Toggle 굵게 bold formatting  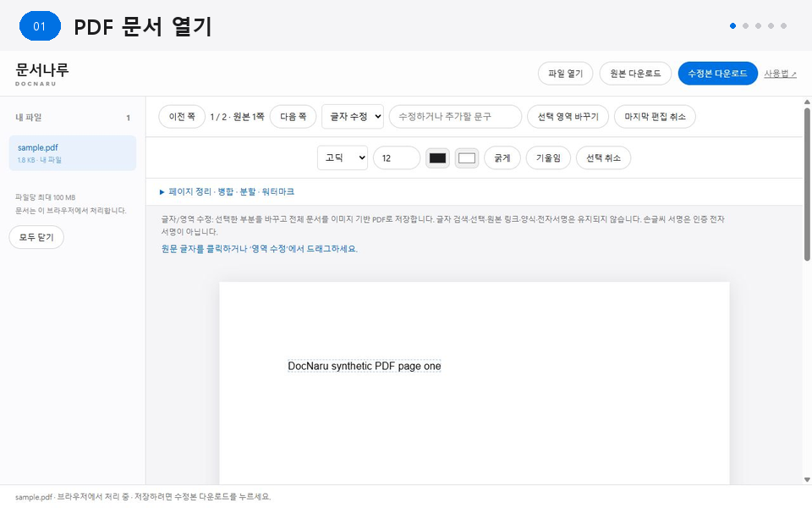pyautogui.click(x=502, y=158)
